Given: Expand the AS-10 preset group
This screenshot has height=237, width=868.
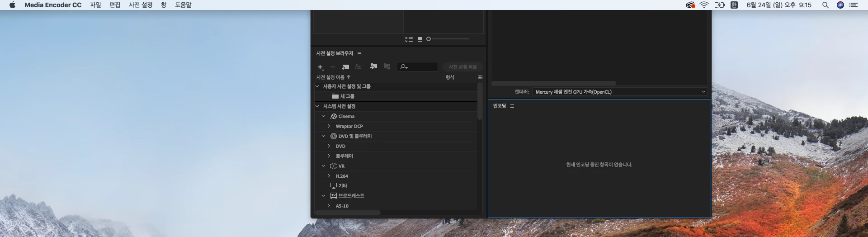Looking at the screenshot, I should click(329, 206).
